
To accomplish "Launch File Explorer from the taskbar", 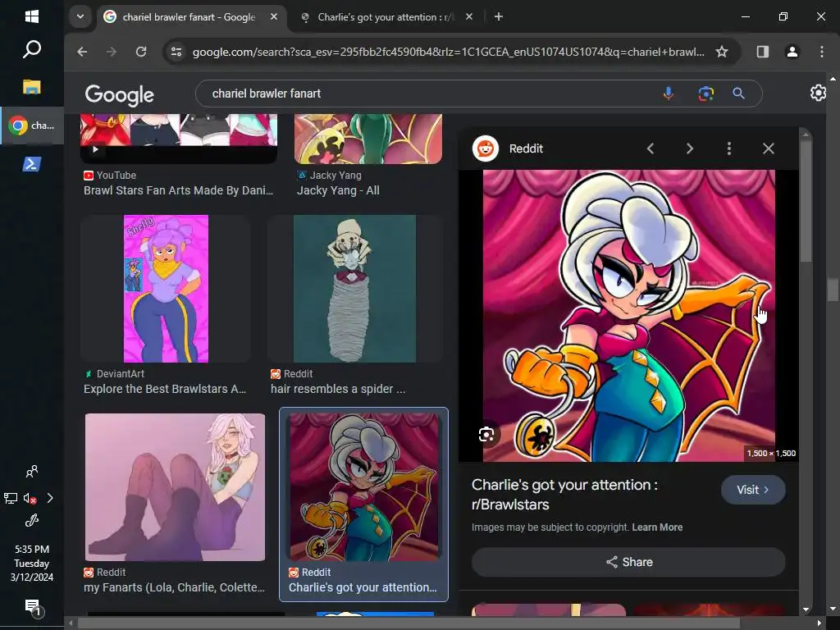I will point(32,87).
